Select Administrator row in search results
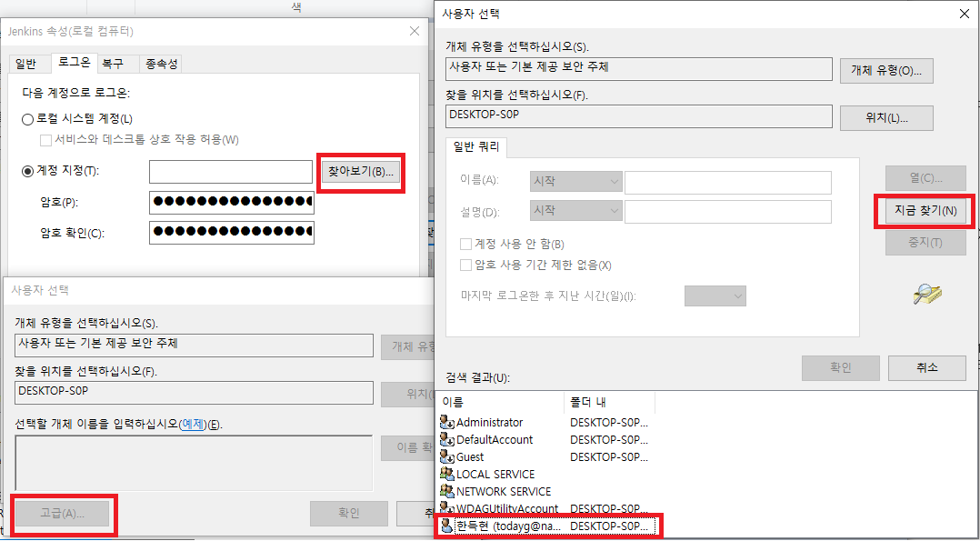 pyautogui.click(x=547, y=422)
